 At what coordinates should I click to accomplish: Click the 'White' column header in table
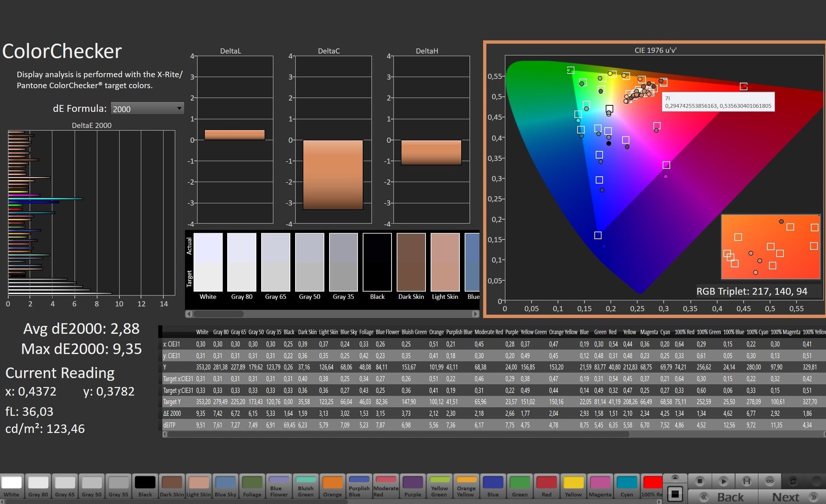coord(202,332)
